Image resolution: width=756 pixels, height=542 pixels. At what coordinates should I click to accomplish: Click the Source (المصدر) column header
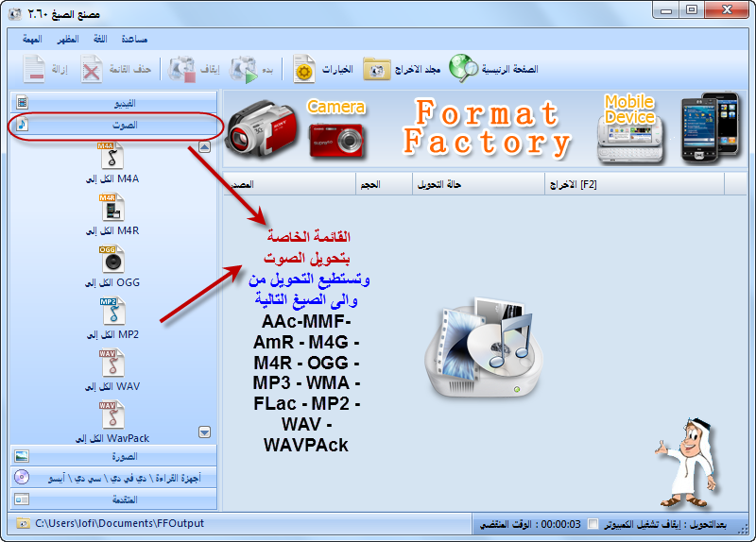point(289,184)
